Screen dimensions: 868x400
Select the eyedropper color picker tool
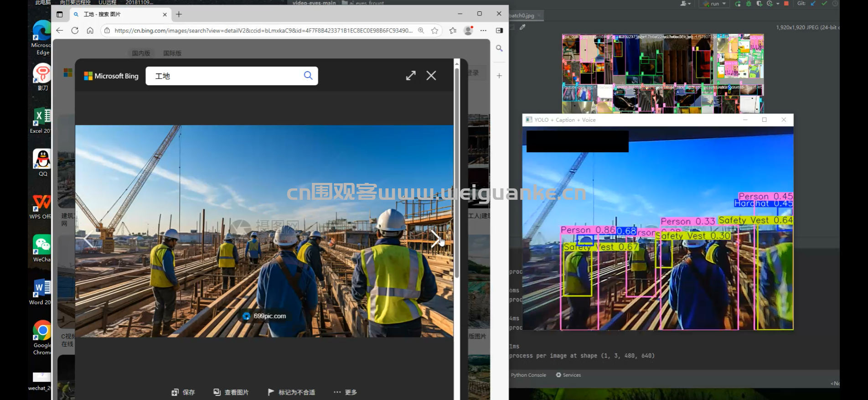pos(522,27)
